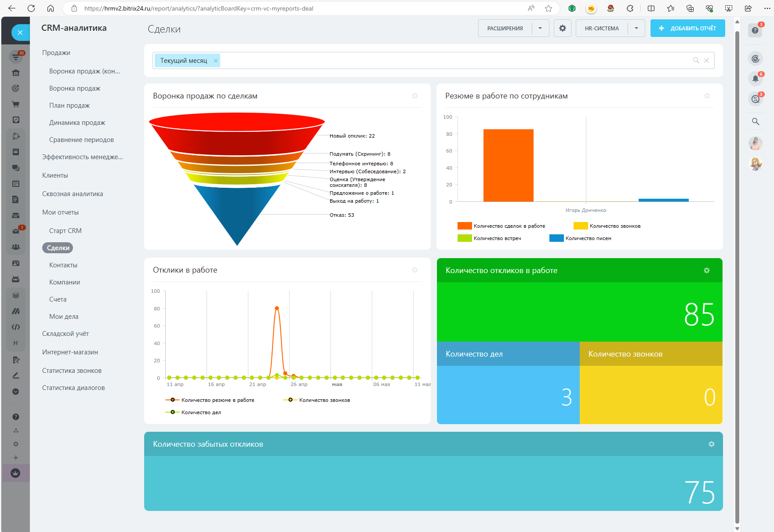Open gear settings of Количество забытых откликов widget
Image resolution: width=774 pixels, height=532 pixels.
coord(711,444)
